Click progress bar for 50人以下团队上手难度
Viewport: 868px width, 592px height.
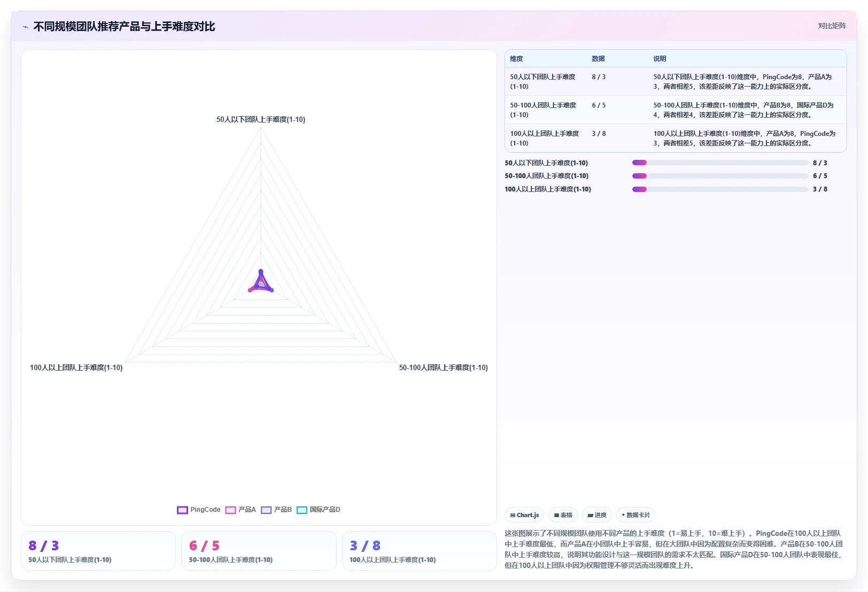point(720,163)
